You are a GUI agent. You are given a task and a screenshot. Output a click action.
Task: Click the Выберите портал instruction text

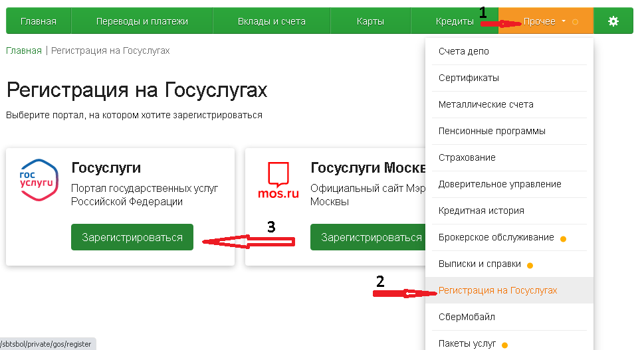134,116
